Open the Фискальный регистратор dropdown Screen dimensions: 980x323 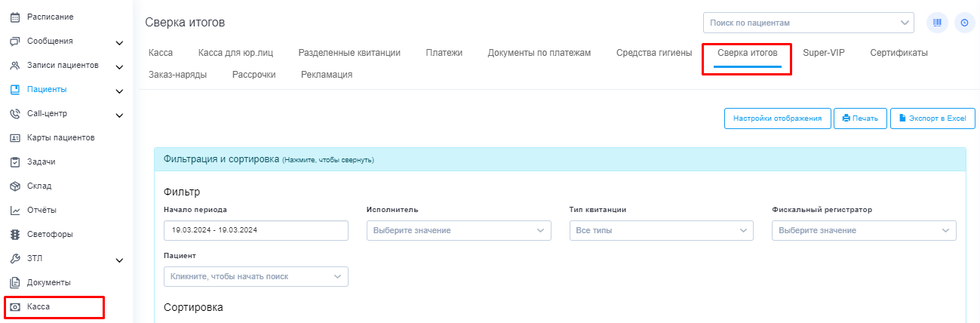pyautogui.click(x=864, y=230)
